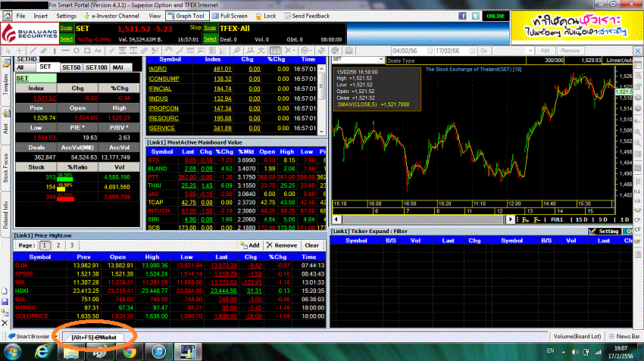Click Add in Price HighLow panel
The width and height of the screenshot is (644, 361).
pos(250,245)
